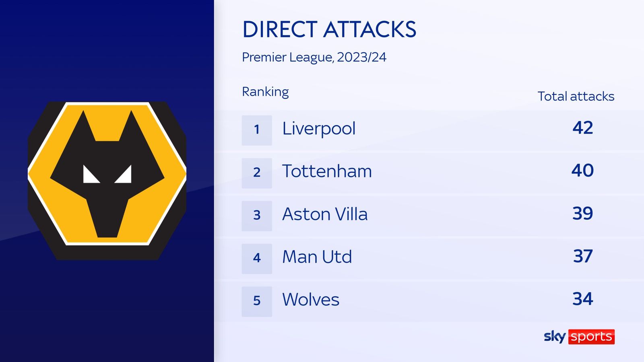Click the Sky Sports logo
644x362 pixels.
(579, 336)
